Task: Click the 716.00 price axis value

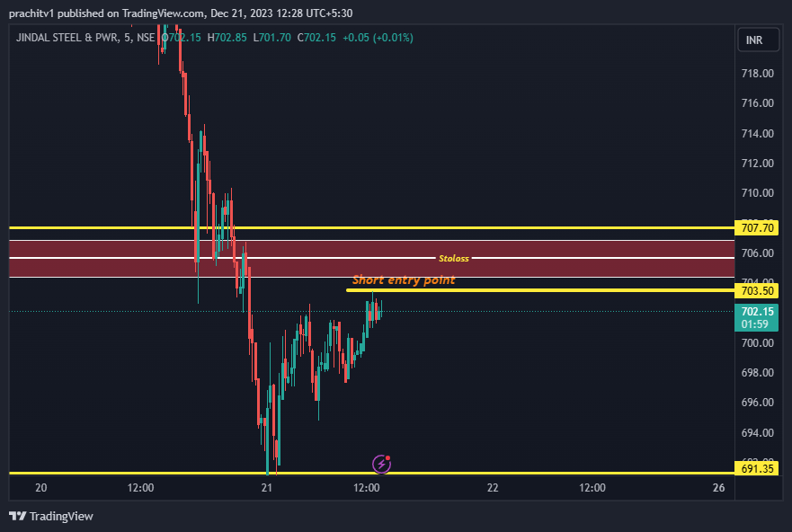Action: [757, 103]
